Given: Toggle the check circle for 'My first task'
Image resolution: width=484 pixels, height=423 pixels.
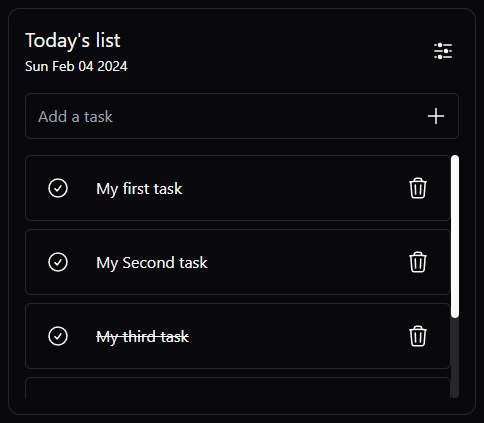Looking at the screenshot, I should tap(58, 188).
